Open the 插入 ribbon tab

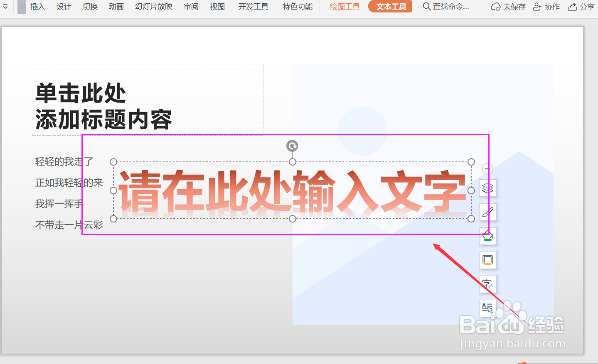[37, 7]
